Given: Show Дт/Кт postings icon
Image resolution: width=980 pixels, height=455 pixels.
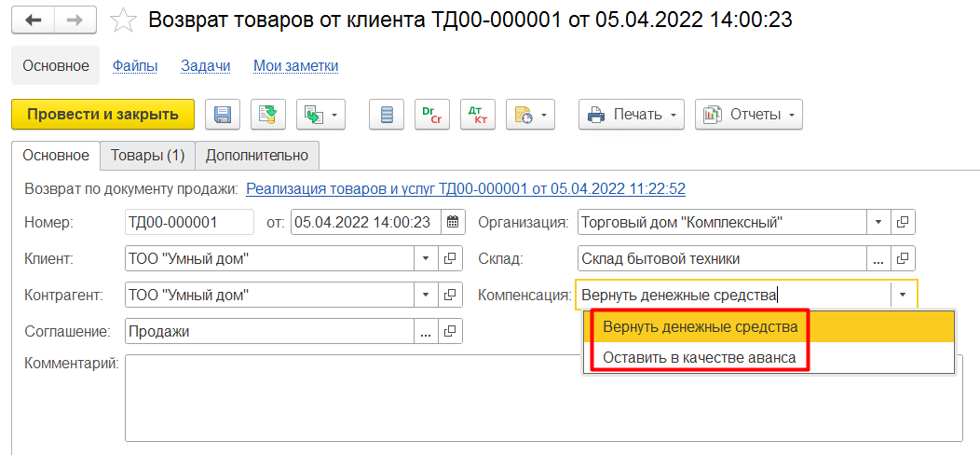Looking at the screenshot, I should (x=478, y=115).
